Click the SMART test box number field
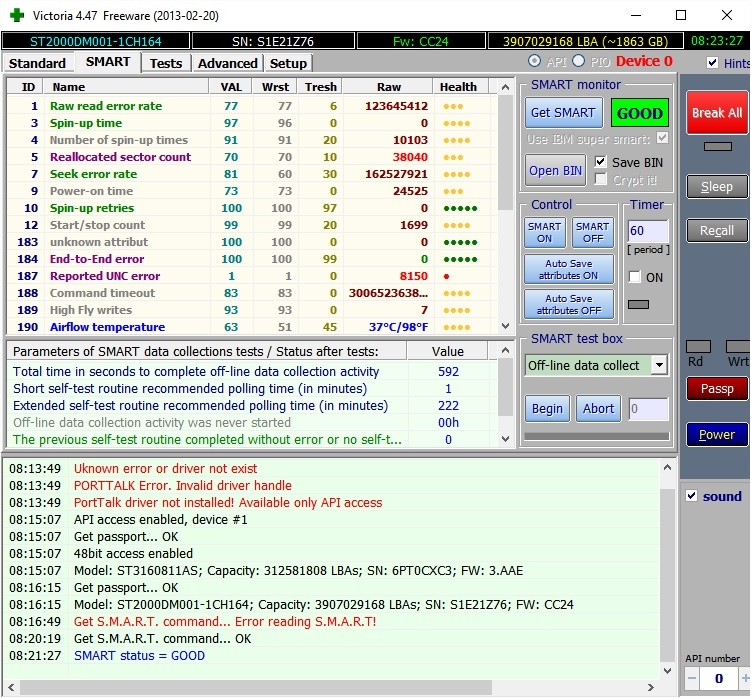 (648, 409)
